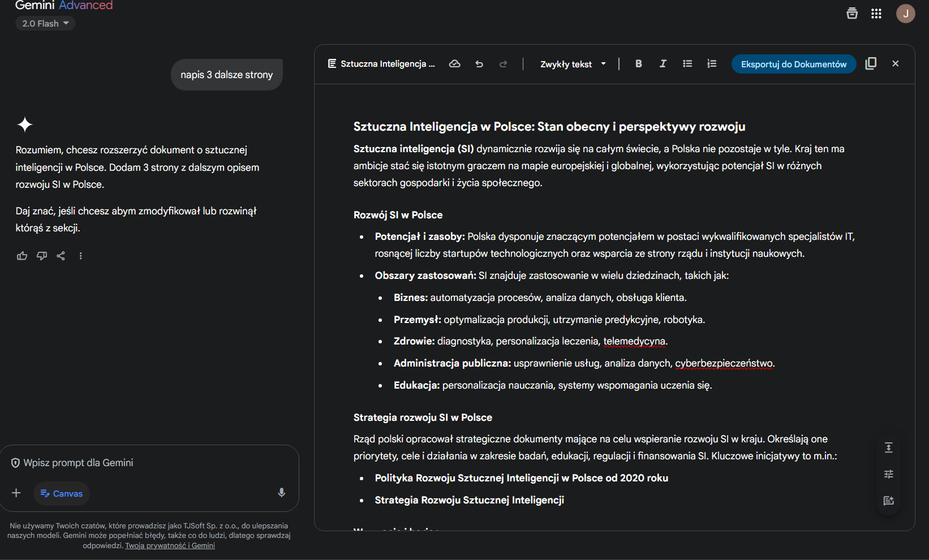
Task: Open the 2.0 Flash model selector
Action: (x=45, y=23)
